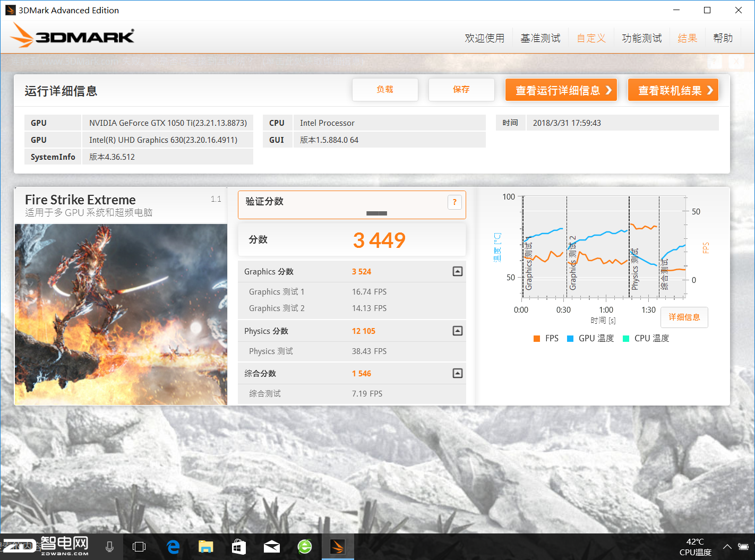The width and height of the screenshot is (755, 560).
Task: Collapse the Graphics 分数 section
Action: click(458, 271)
